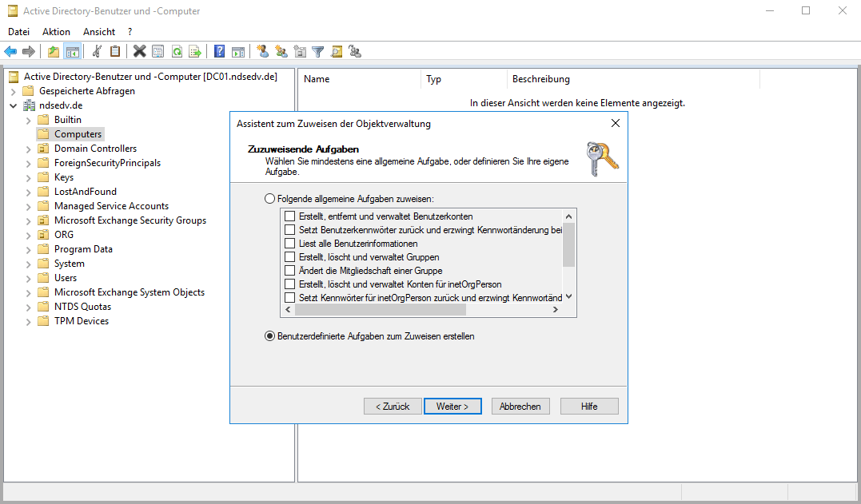The image size is (861, 504).
Task: Click the Abbrechen button
Action: point(520,406)
